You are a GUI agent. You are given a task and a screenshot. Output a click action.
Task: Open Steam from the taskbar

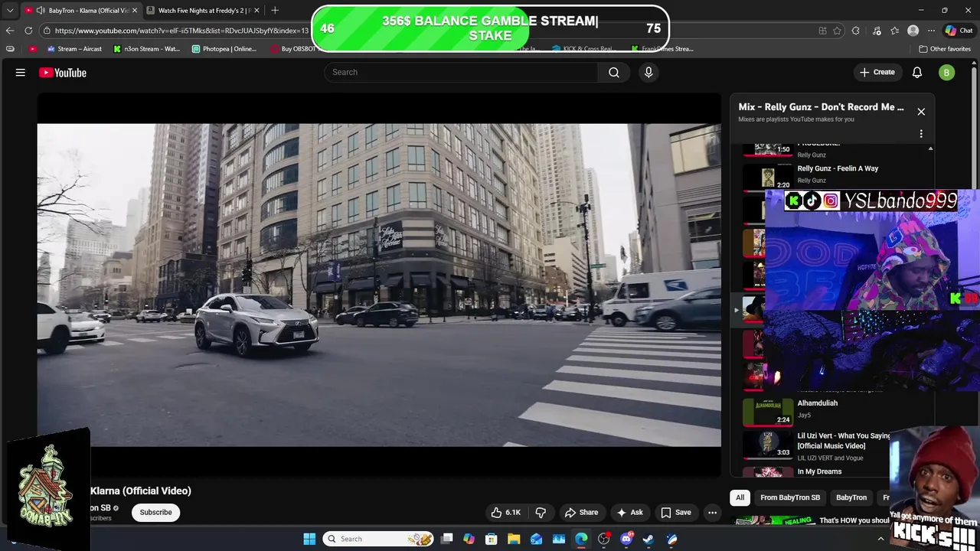tap(648, 539)
